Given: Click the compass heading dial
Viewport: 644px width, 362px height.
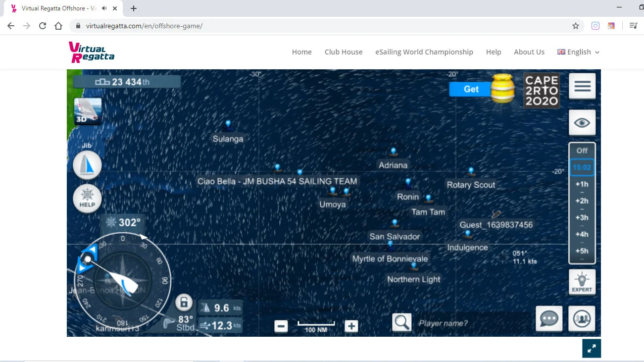Looking at the screenshot, I should (x=123, y=281).
